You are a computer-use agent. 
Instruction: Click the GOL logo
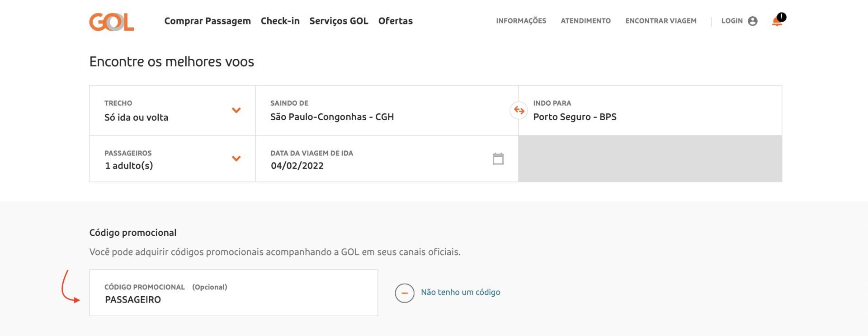(112, 22)
